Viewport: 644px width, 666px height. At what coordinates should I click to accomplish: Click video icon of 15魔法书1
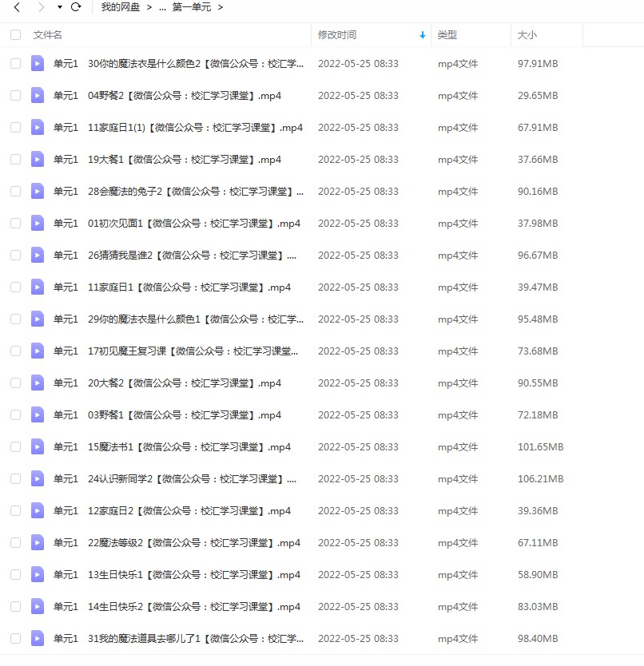point(38,446)
